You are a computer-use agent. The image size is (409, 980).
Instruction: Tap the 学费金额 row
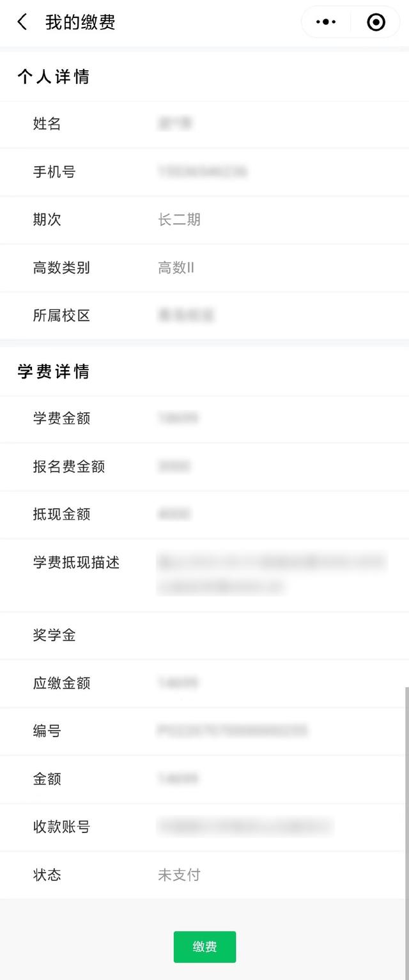pyautogui.click(x=204, y=419)
